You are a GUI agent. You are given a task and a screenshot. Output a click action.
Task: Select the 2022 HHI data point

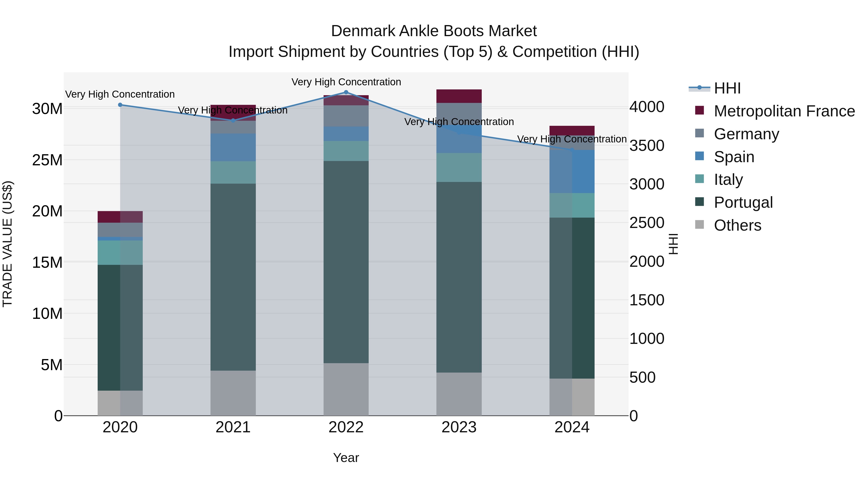click(346, 92)
